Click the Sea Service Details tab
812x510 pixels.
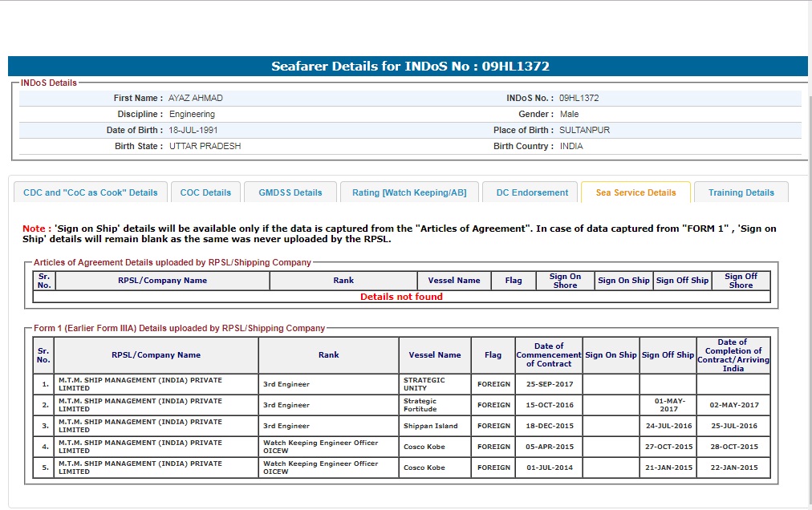635,192
